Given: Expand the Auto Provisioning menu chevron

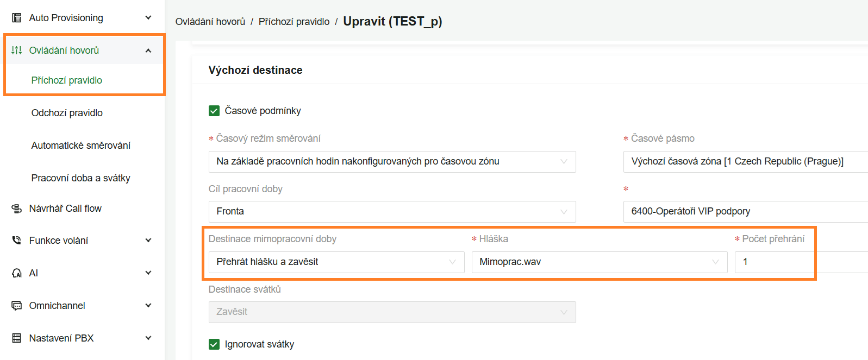Looking at the screenshot, I should pyautogui.click(x=148, y=18).
